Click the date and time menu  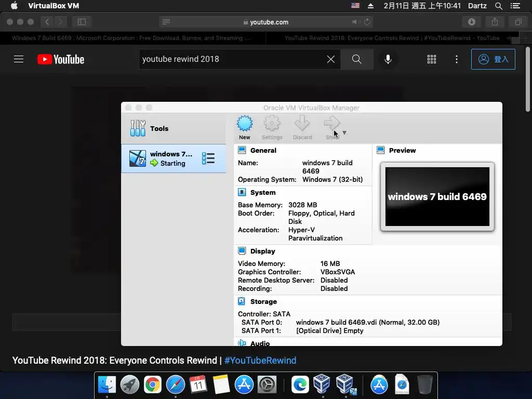point(422,6)
